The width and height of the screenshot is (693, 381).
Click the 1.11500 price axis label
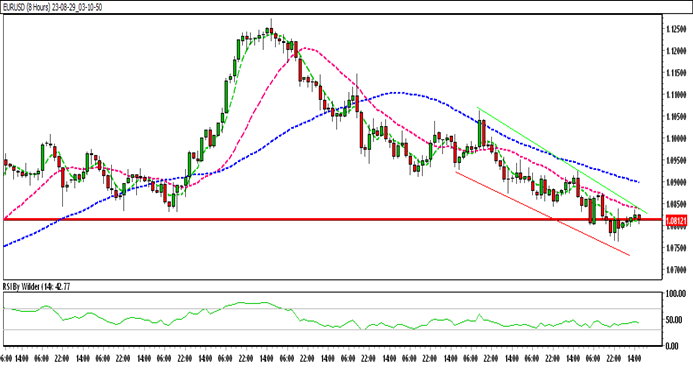(677, 73)
